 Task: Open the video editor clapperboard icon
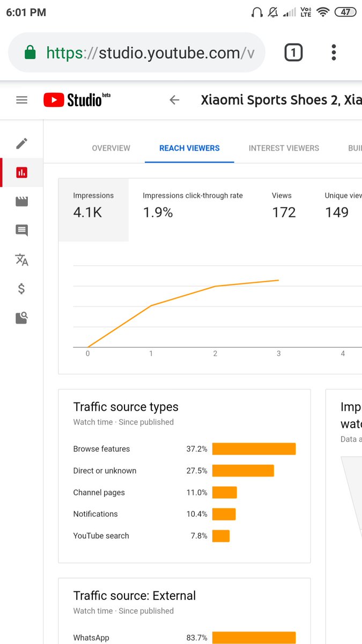tap(21, 202)
